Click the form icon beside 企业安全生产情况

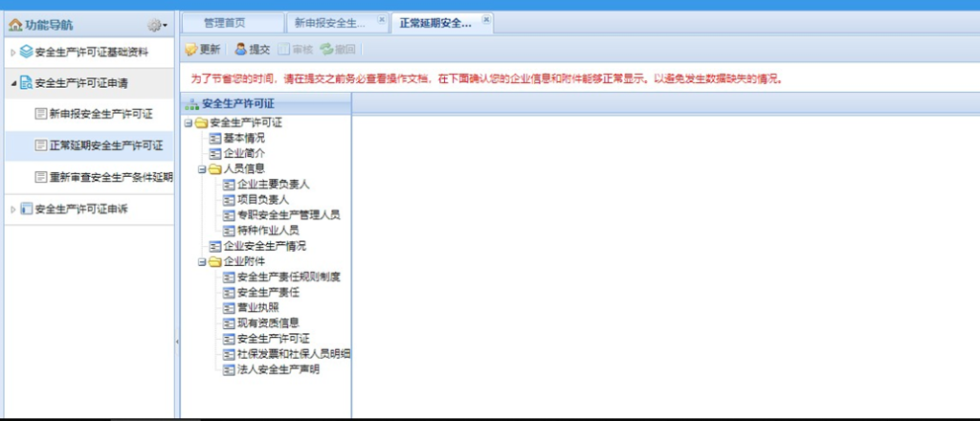tap(215, 247)
